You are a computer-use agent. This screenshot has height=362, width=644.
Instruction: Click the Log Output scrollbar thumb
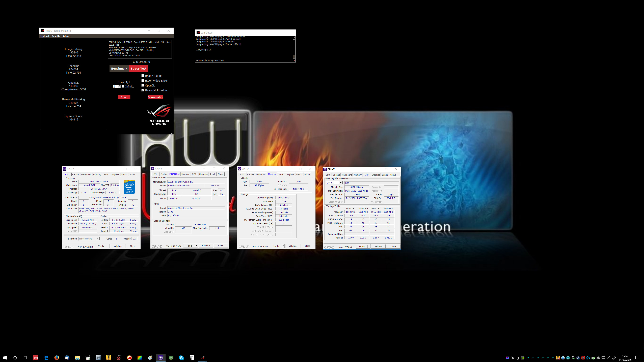click(x=294, y=57)
